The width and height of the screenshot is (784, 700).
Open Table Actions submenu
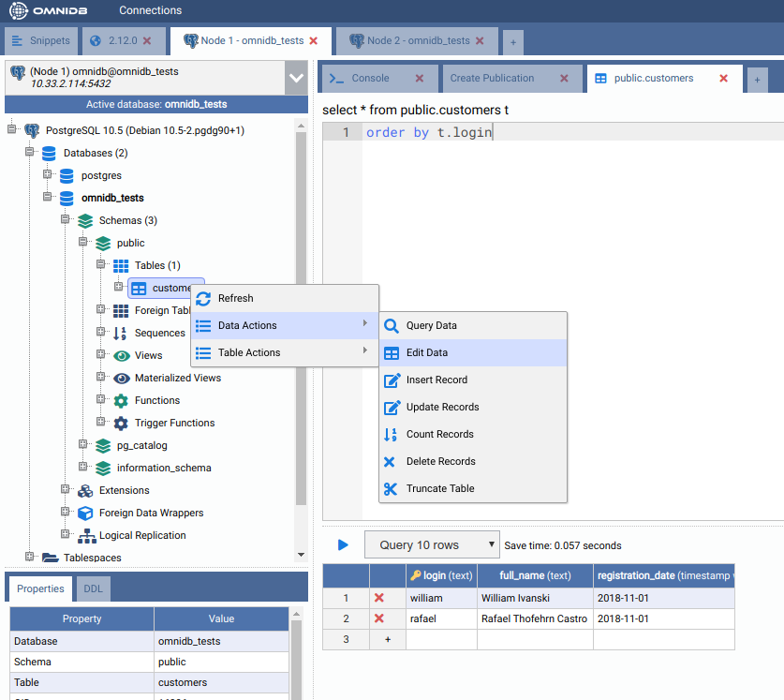pos(249,352)
